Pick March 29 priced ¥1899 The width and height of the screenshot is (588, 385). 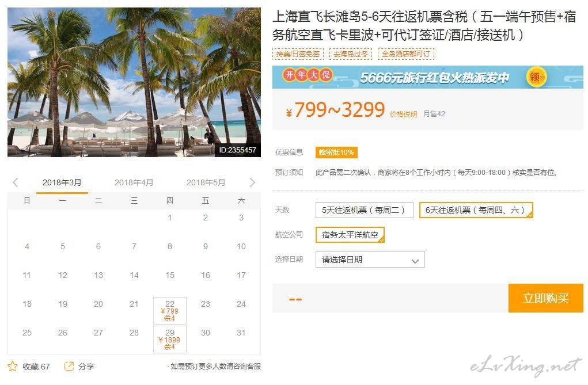[x=170, y=340]
